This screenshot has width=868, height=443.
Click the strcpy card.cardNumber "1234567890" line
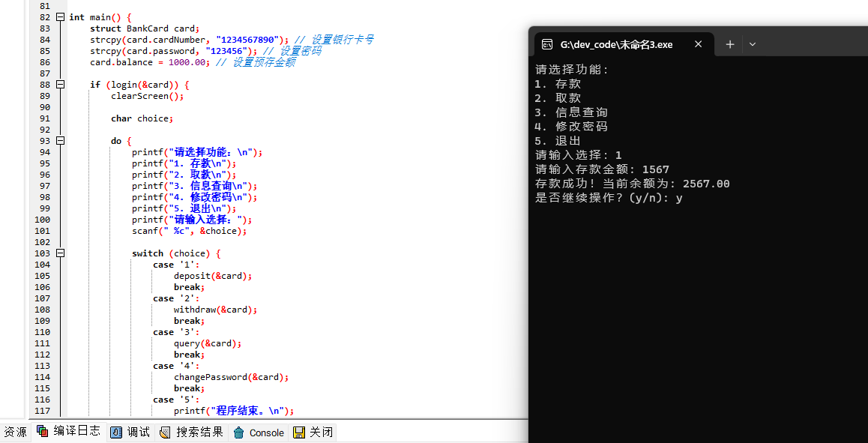click(190, 39)
